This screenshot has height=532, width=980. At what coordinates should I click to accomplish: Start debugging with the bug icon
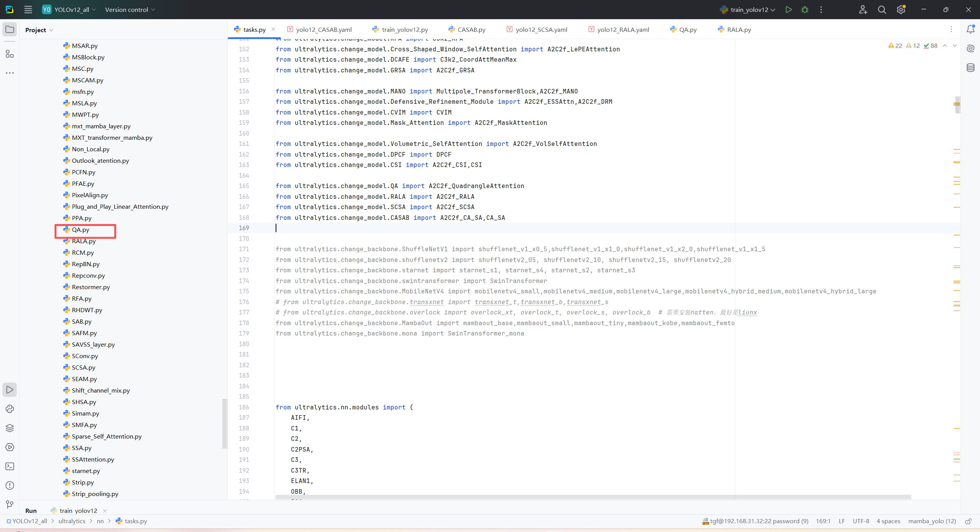pos(805,10)
